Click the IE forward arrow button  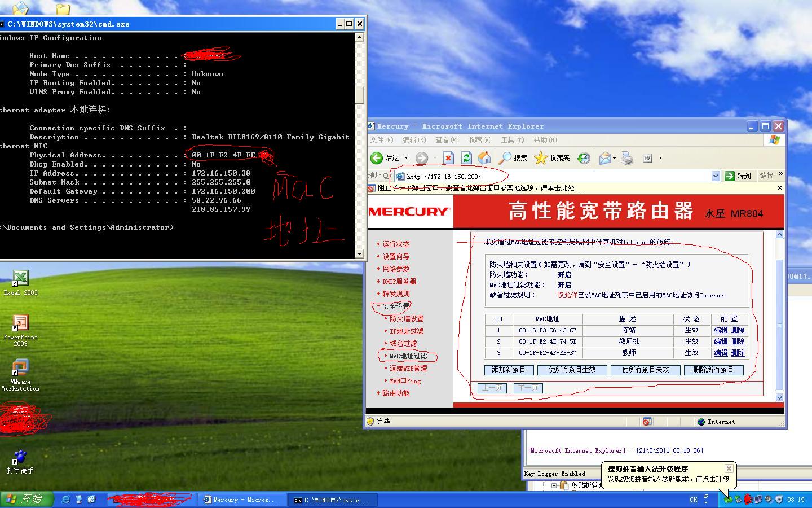[x=421, y=158]
